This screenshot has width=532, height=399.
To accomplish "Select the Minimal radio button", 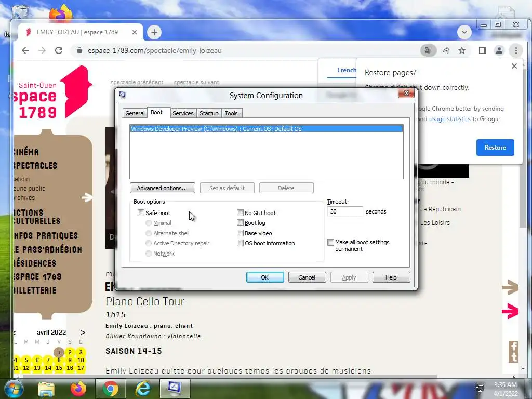I will click(148, 223).
